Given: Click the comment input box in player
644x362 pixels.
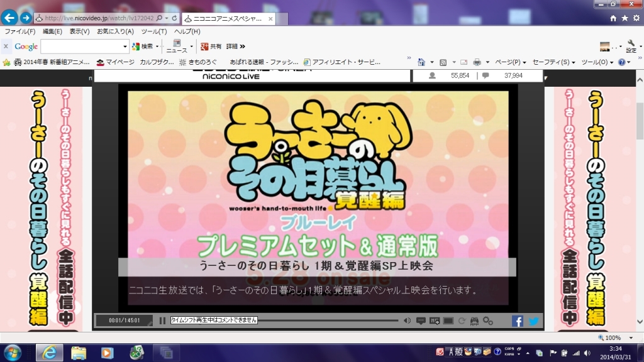Looking at the screenshot, I should click(214, 320).
